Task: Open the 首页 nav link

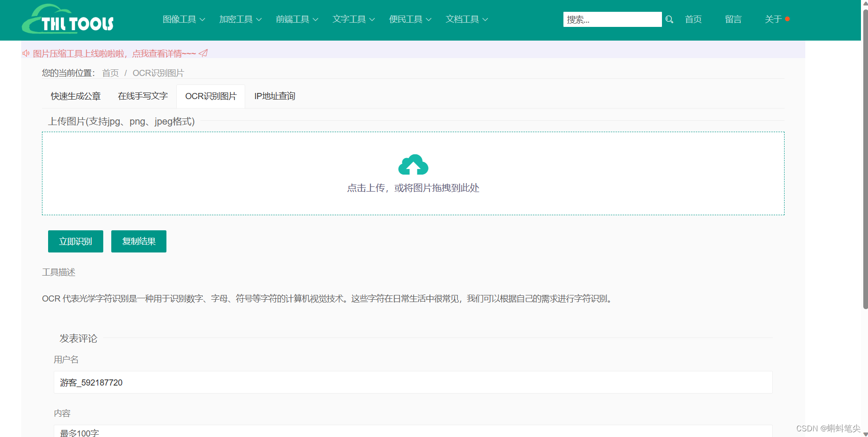Action: (x=693, y=19)
